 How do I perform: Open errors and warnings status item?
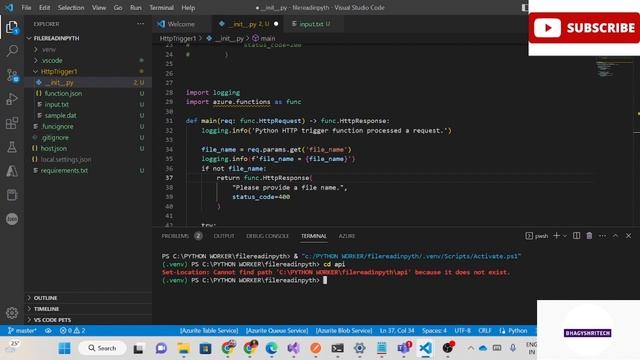[73, 331]
